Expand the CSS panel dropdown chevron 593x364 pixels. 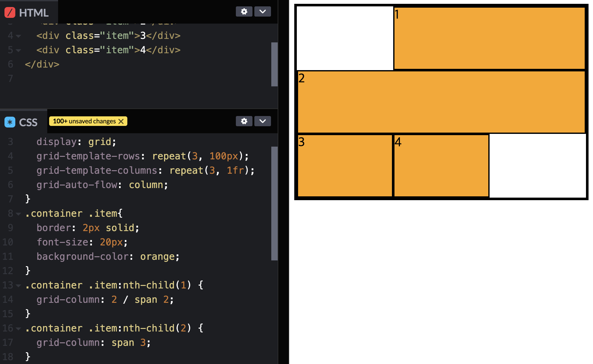[x=263, y=121]
